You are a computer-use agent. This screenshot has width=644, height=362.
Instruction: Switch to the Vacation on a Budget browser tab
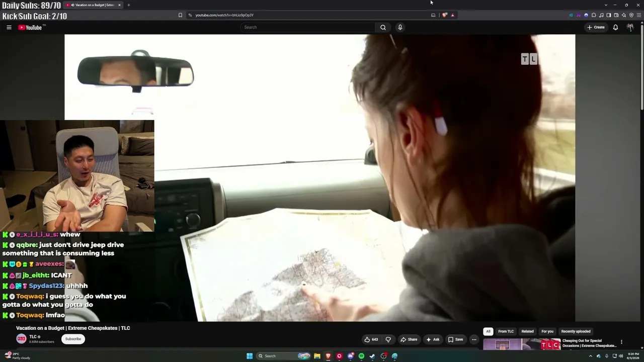coord(94,5)
